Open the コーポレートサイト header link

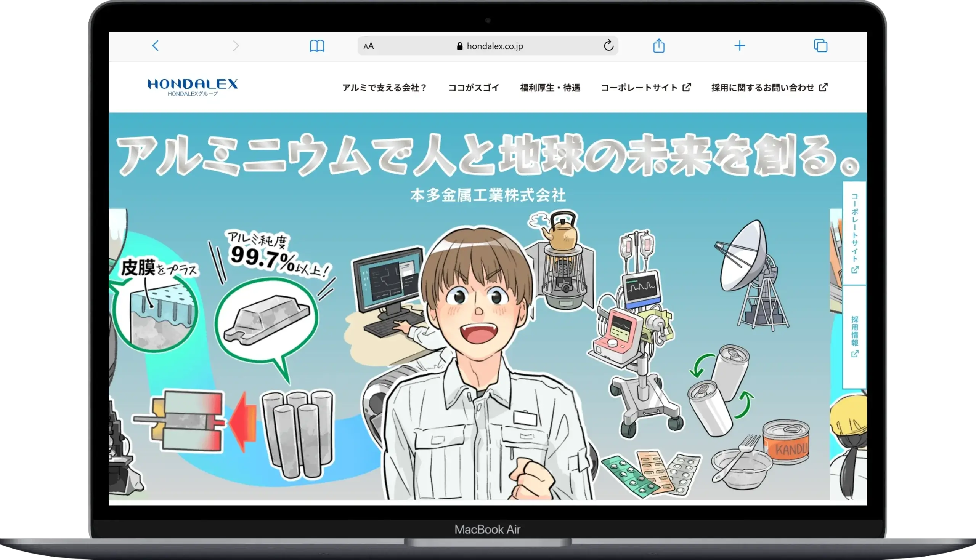pos(639,88)
